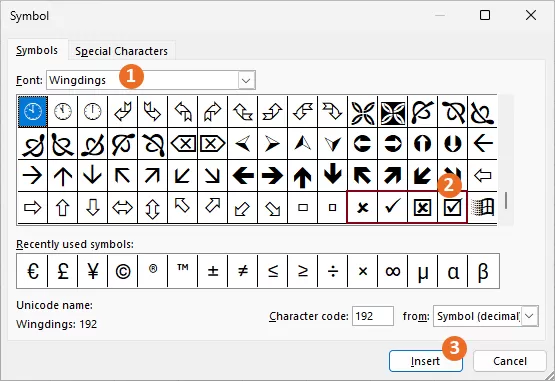Select the up arrow in black circle
Image resolution: width=555 pixels, height=381 pixels.
422,143
